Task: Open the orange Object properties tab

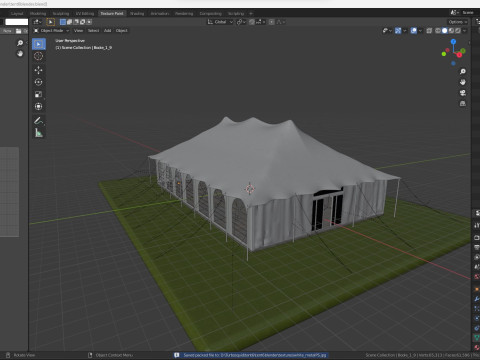Action: [477, 289]
